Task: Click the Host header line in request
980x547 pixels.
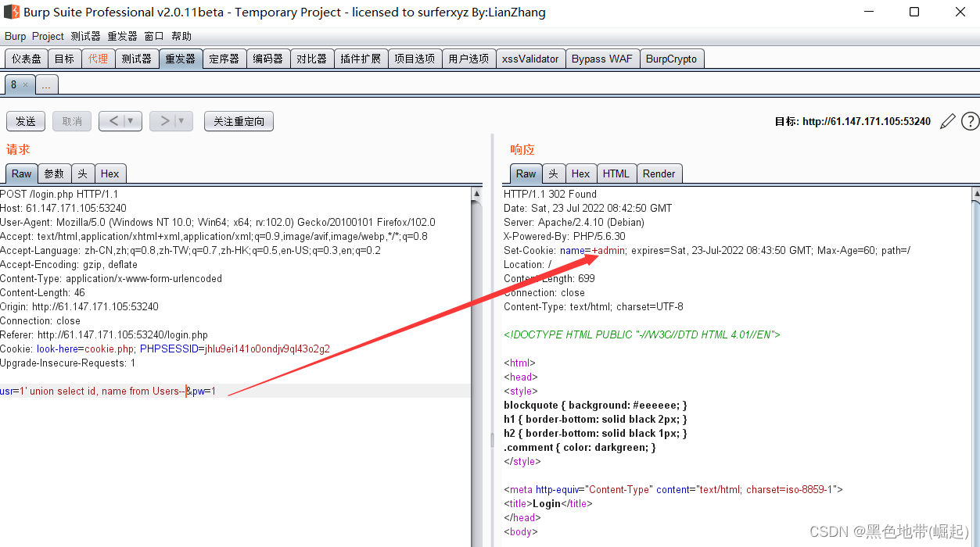Action: [x=63, y=208]
